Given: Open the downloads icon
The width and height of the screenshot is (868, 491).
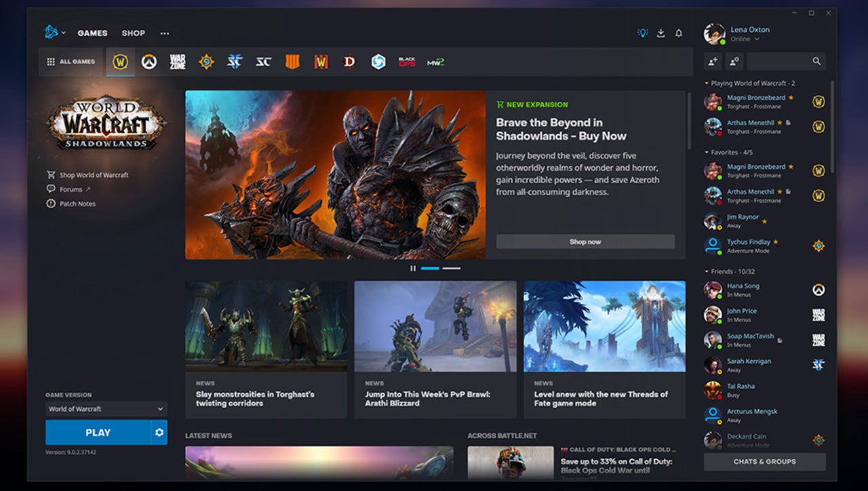Looking at the screenshot, I should (x=660, y=33).
